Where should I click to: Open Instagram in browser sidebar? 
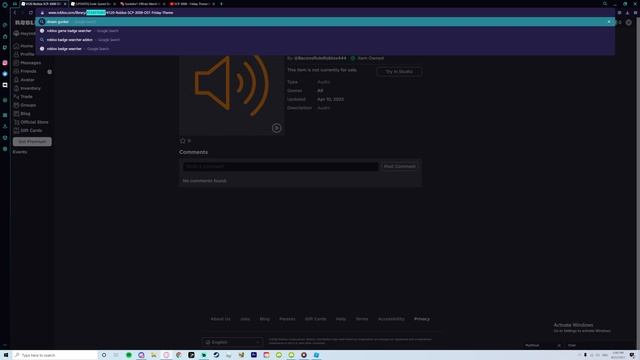[x=5, y=63]
